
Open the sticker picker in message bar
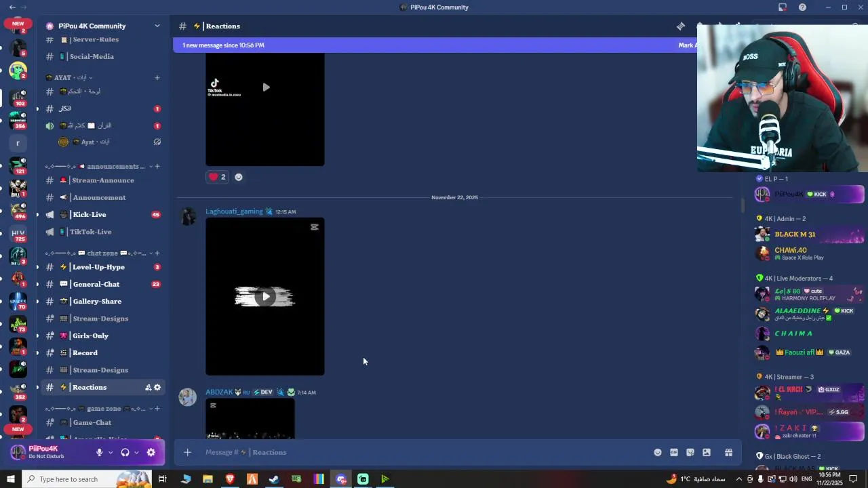pyautogui.click(x=690, y=452)
